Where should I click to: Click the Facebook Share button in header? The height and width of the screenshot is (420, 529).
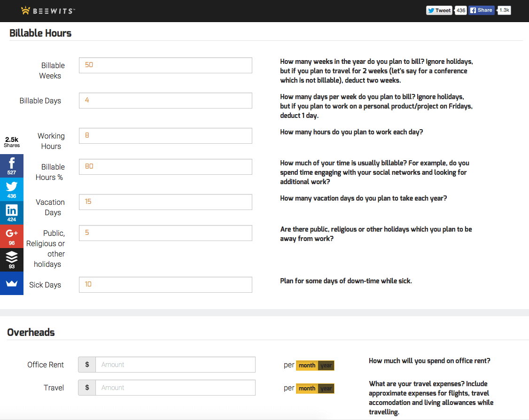(481, 10)
